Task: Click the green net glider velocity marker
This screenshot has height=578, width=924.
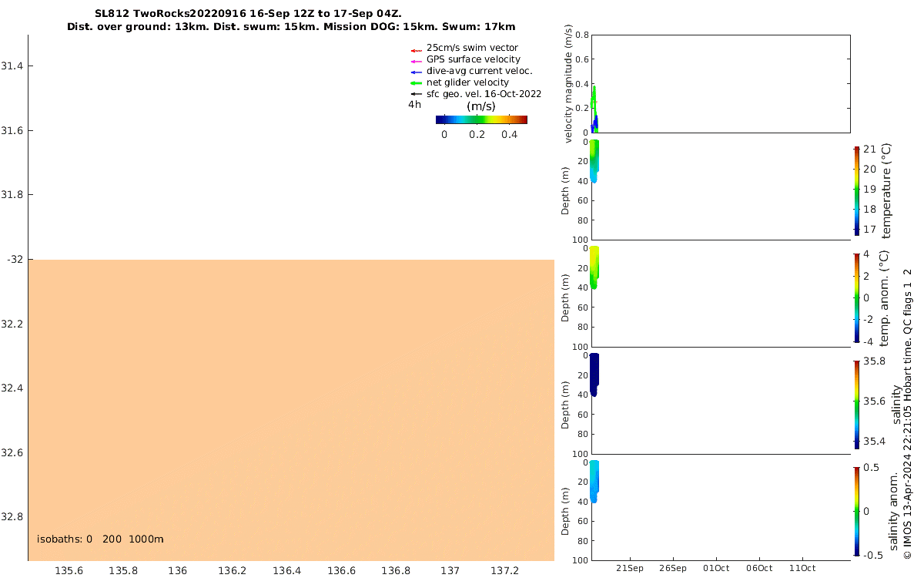Action: point(417,83)
